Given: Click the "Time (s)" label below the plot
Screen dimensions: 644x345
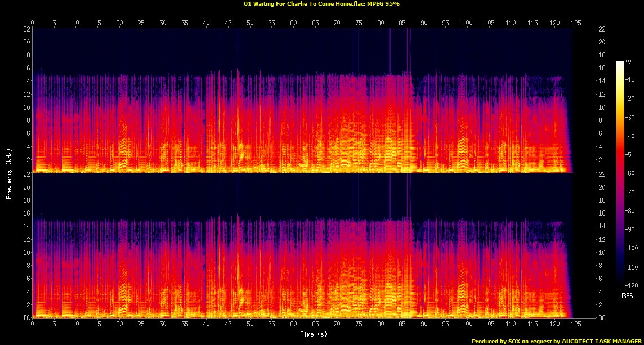Looking at the screenshot, I should click(314, 334).
